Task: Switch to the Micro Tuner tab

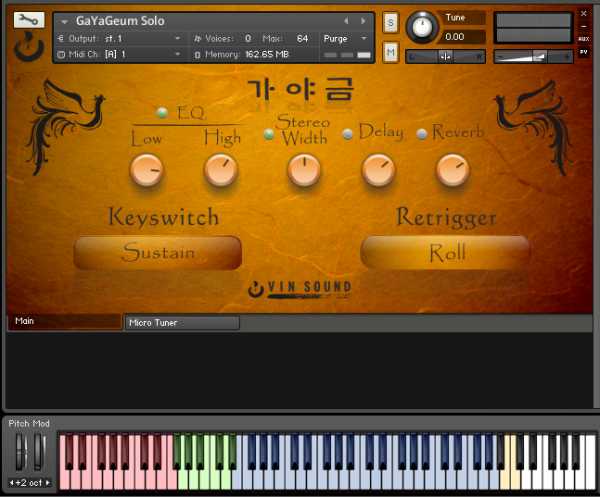Action: (183, 323)
